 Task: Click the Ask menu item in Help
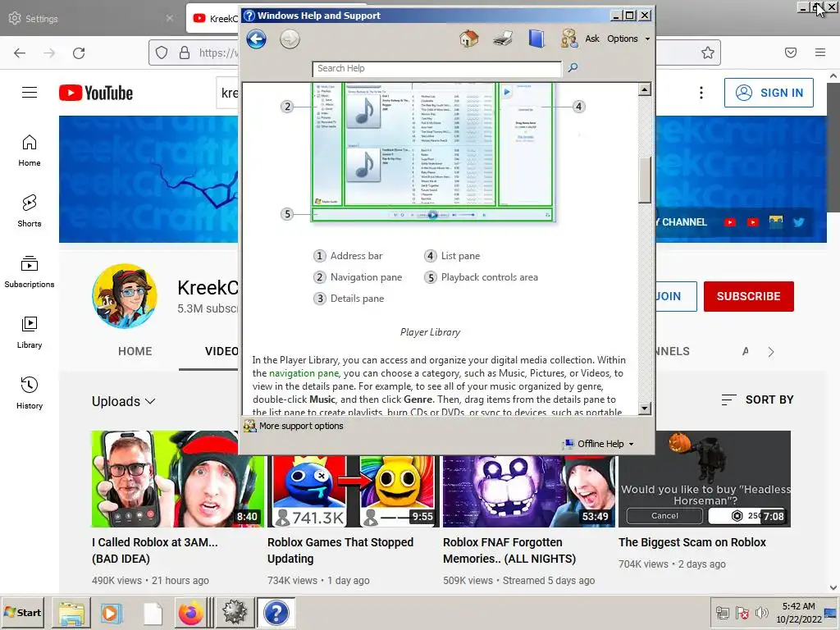(x=592, y=39)
